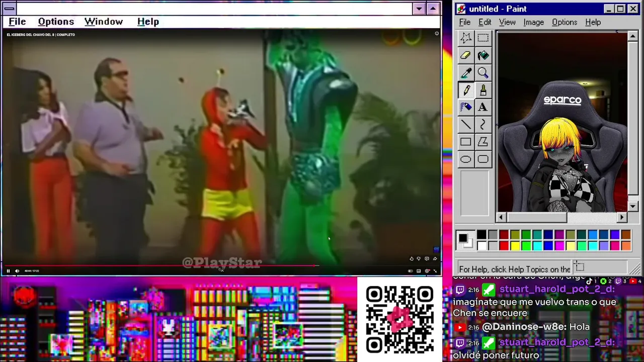Open the File menu in the left window
This screenshot has height=362, width=644.
pyautogui.click(x=17, y=22)
